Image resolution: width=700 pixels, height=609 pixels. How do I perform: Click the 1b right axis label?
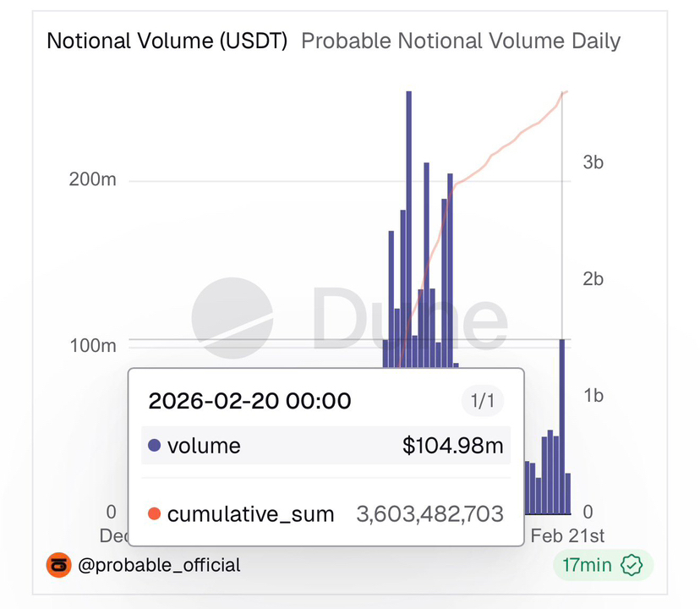tap(593, 396)
